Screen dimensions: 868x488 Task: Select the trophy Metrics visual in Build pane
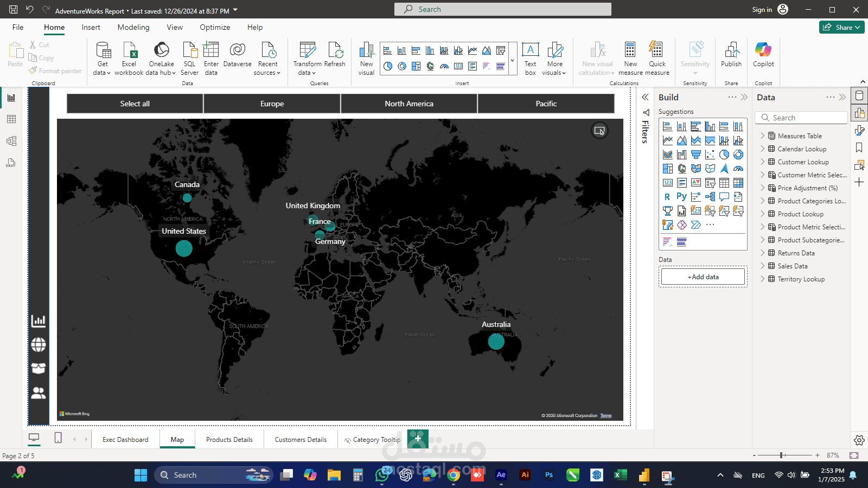(667, 211)
